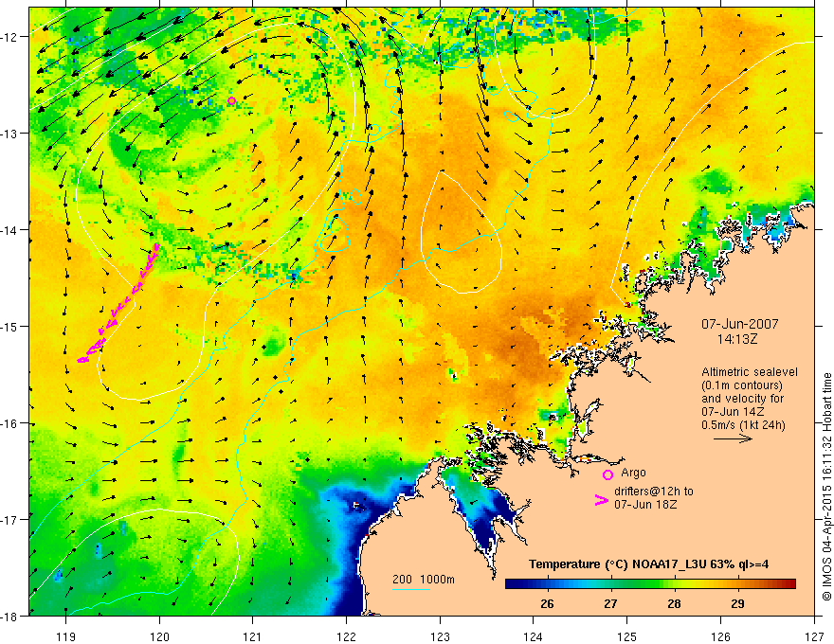Click the magenta drifter track head near 120E
Image resolution: width=834 pixels, height=644 pixels.
(156, 246)
